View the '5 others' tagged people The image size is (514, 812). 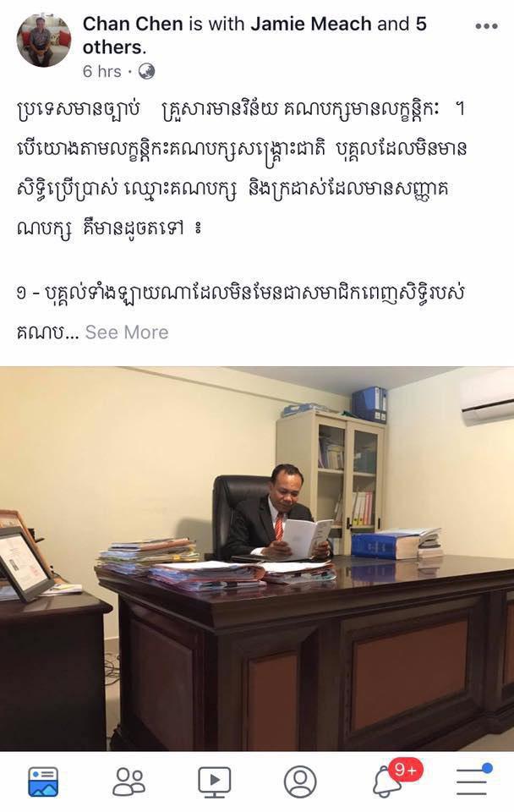(254, 36)
